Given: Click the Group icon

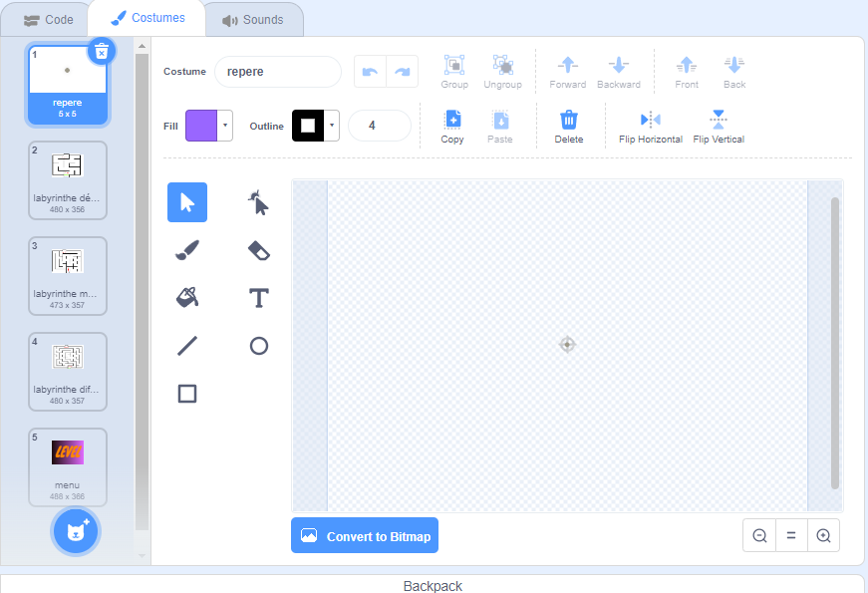Looking at the screenshot, I should [x=454, y=66].
